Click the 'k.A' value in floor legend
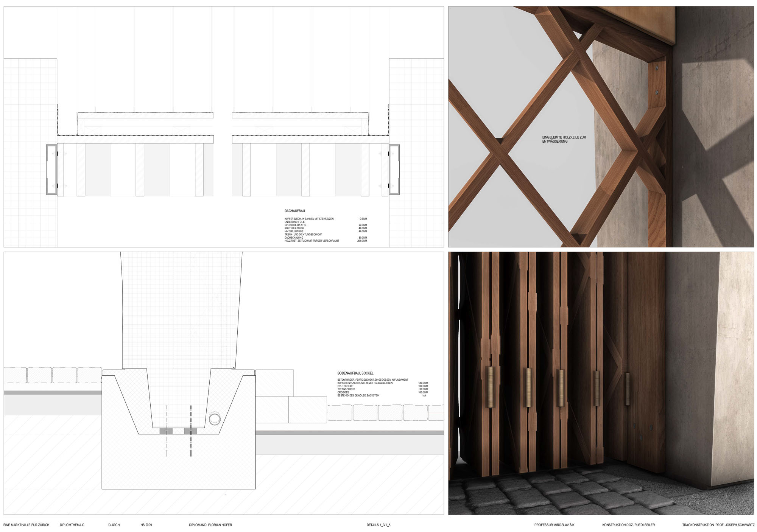The height and width of the screenshot is (532, 757). (424, 395)
